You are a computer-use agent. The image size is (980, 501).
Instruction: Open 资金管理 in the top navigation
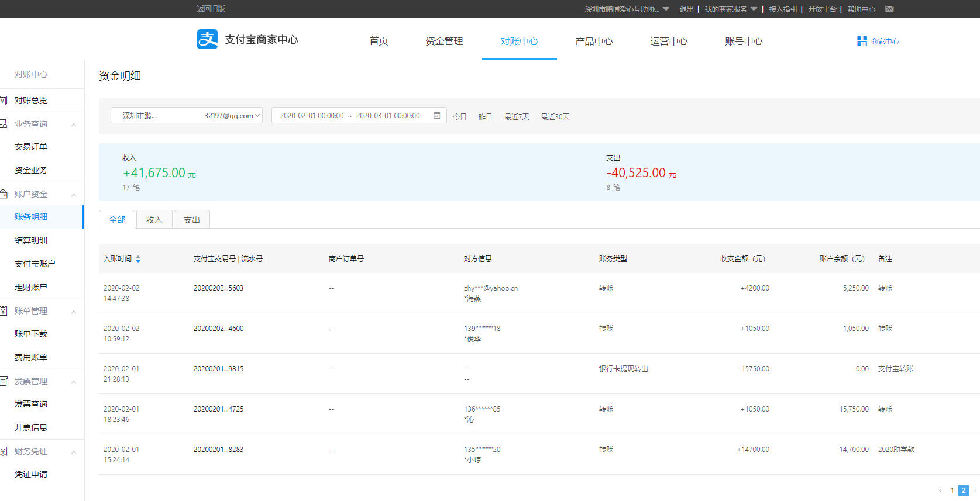[x=444, y=41]
